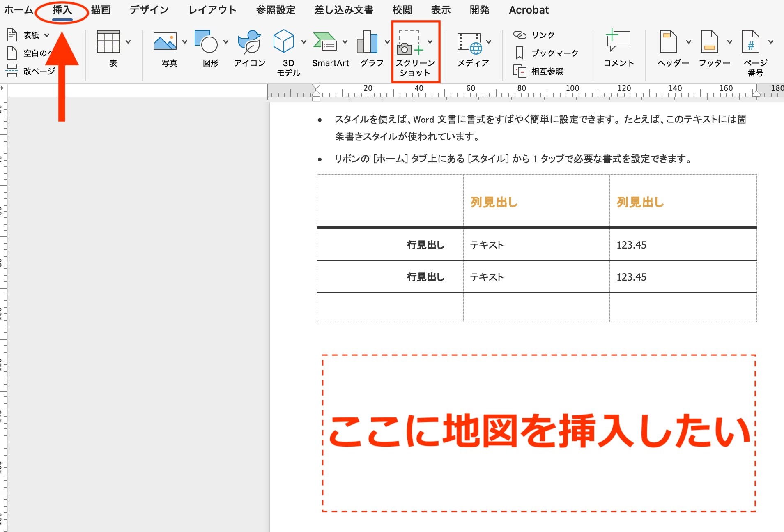
Task: Expand the スクリーンショット dropdown arrow
Action: [x=430, y=41]
